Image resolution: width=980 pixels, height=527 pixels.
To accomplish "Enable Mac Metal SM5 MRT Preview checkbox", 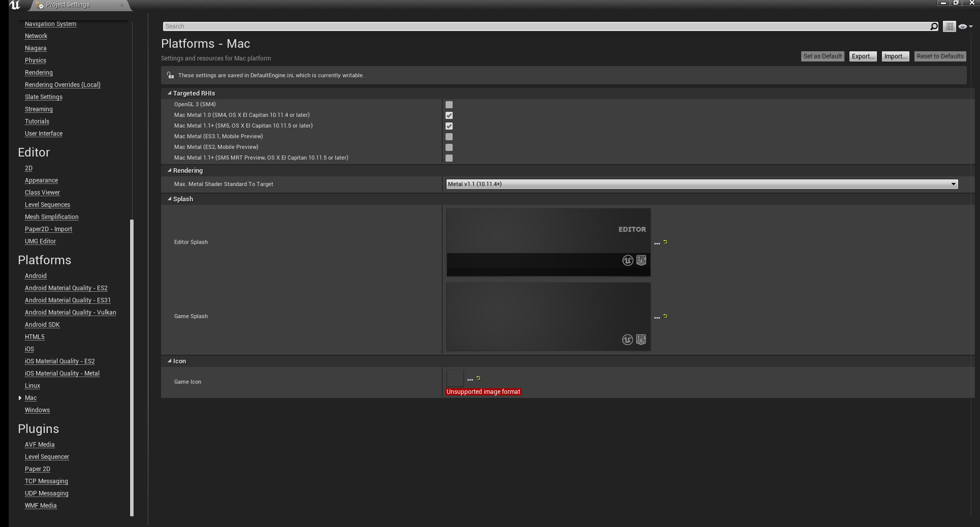I will coord(449,158).
